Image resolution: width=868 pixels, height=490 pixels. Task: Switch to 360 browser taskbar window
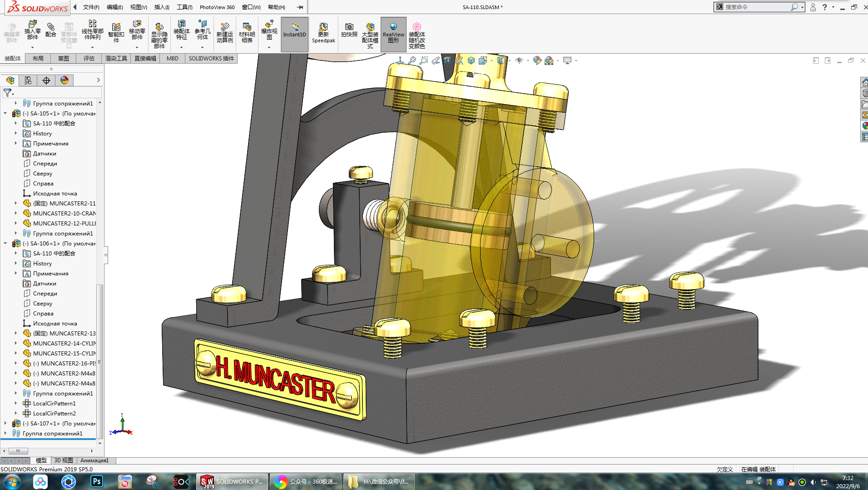[305, 481]
